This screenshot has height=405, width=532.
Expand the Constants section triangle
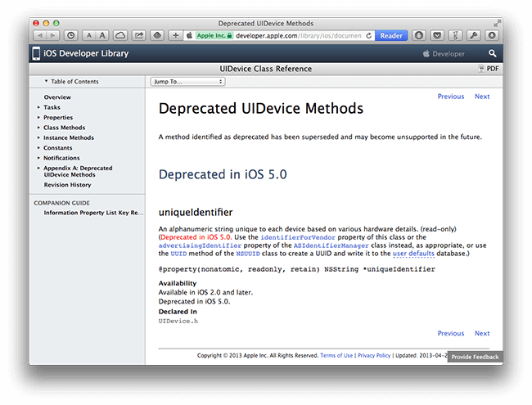coord(38,148)
